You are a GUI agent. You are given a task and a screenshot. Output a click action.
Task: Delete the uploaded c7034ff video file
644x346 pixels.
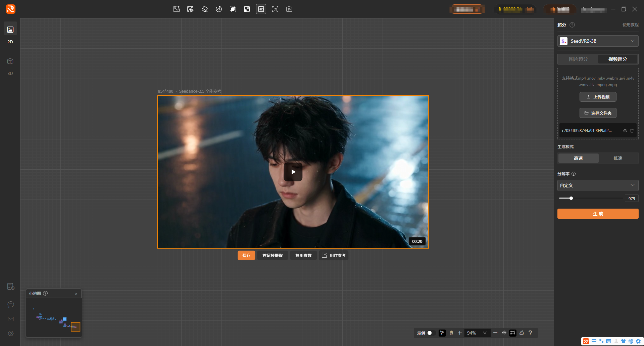pos(632,131)
